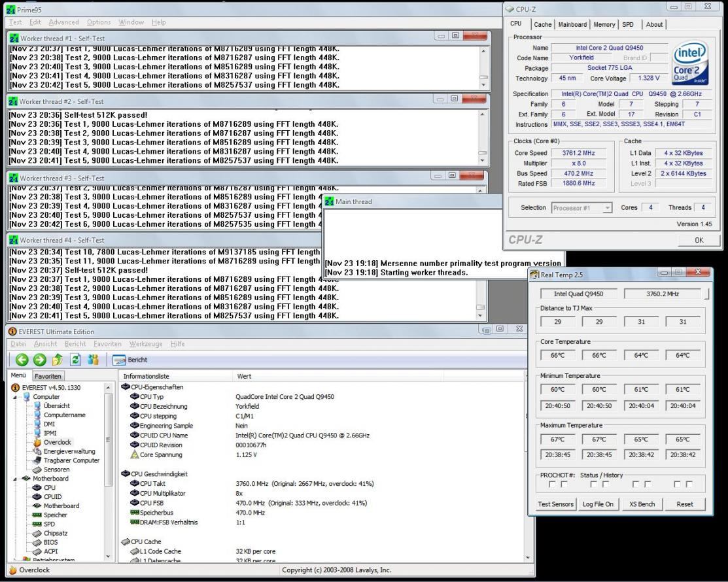Select Übersicht in the EVEREST tree
The width and height of the screenshot is (728, 582).
57,405
